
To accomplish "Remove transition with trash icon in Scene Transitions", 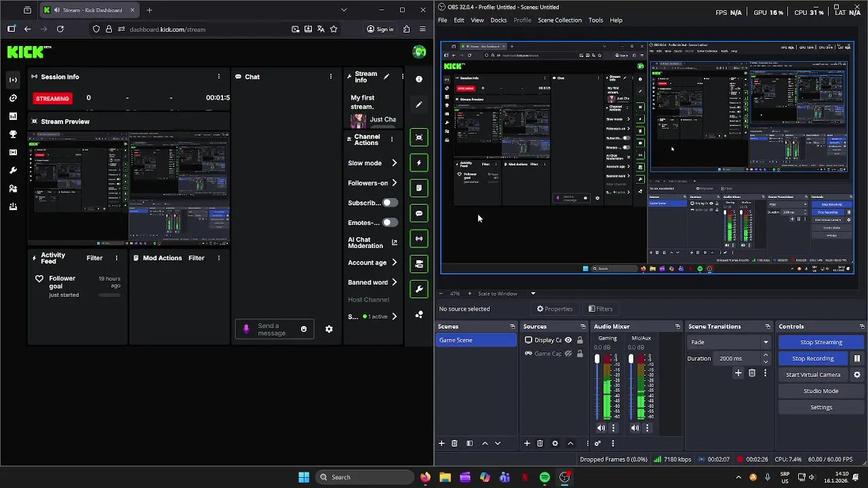I will [752, 373].
